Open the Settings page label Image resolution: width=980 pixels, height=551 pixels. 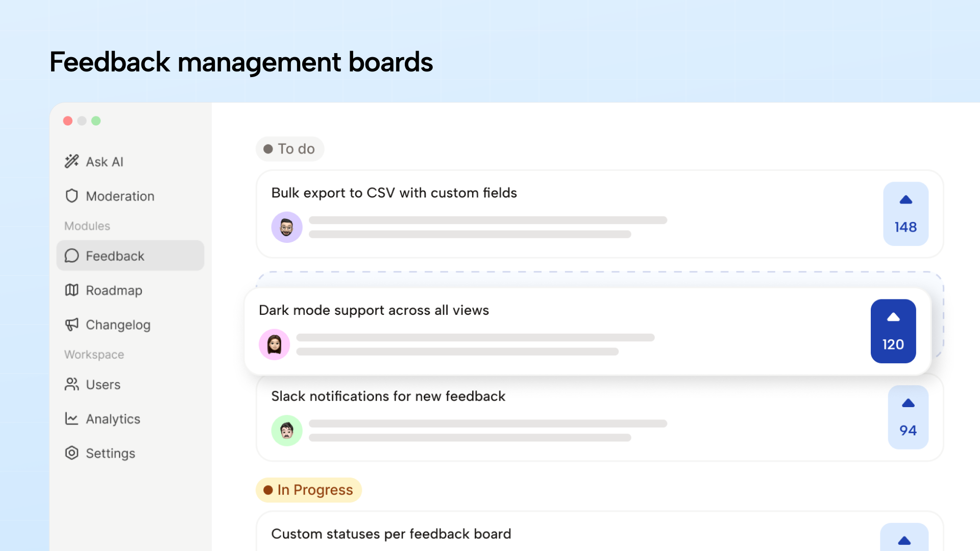(110, 454)
